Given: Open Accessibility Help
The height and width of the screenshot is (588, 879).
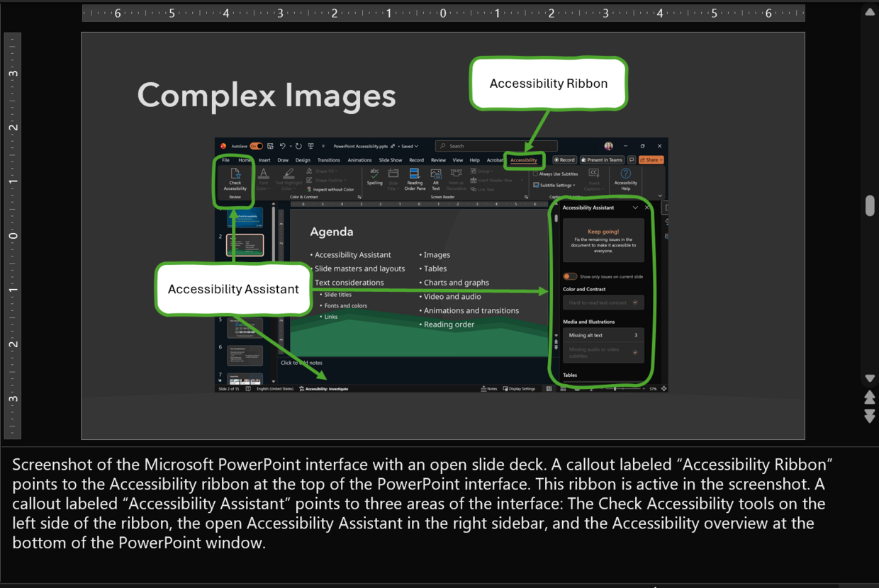Looking at the screenshot, I should click(x=625, y=179).
